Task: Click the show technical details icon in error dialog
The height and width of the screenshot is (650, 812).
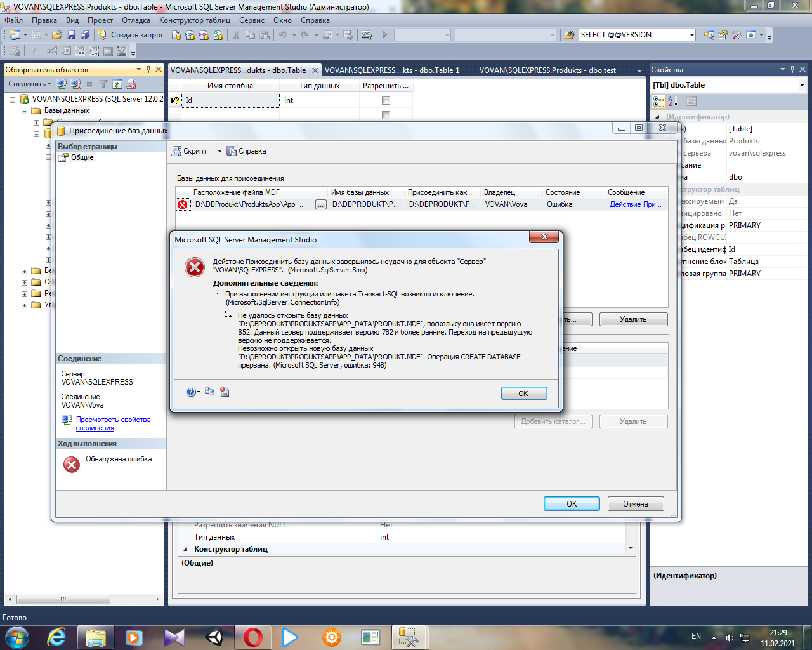Action: [225, 392]
